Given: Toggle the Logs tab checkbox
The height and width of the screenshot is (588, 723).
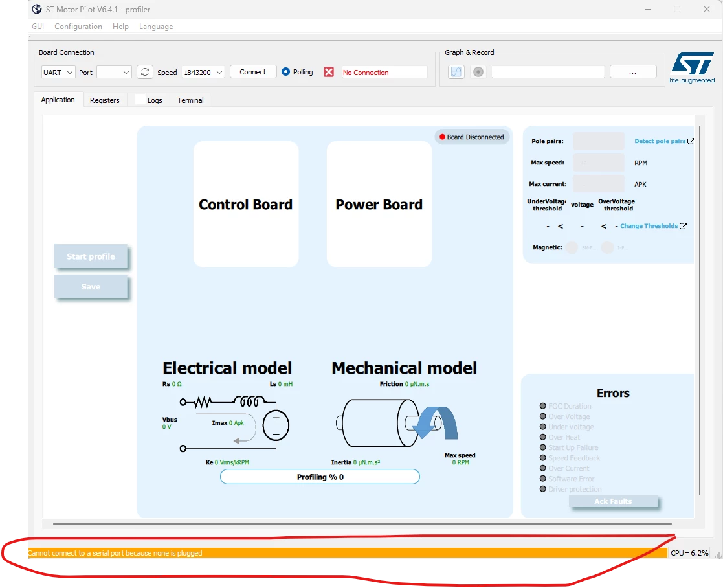Looking at the screenshot, I should [140, 100].
